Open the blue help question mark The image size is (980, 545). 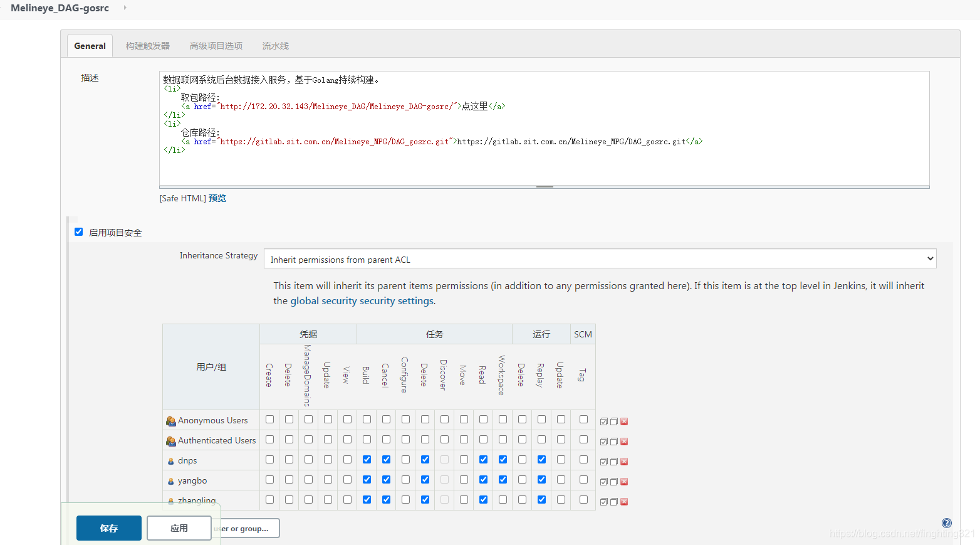(x=947, y=523)
